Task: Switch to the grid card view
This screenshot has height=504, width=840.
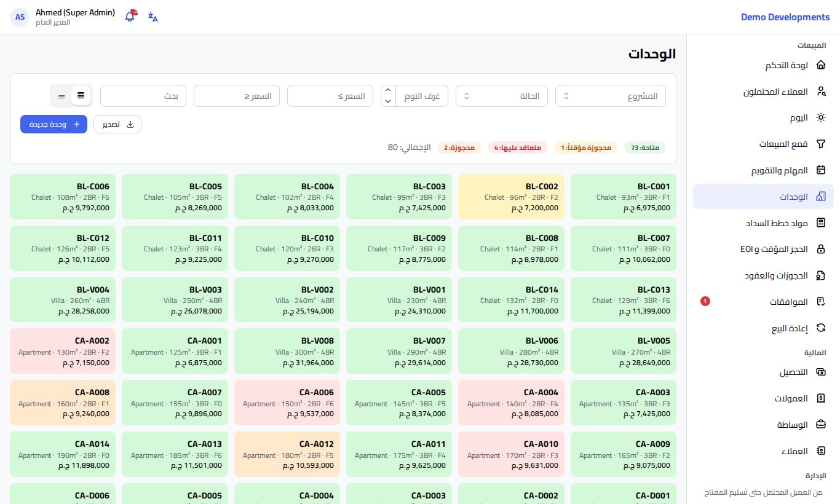Action: pyautogui.click(x=81, y=95)
